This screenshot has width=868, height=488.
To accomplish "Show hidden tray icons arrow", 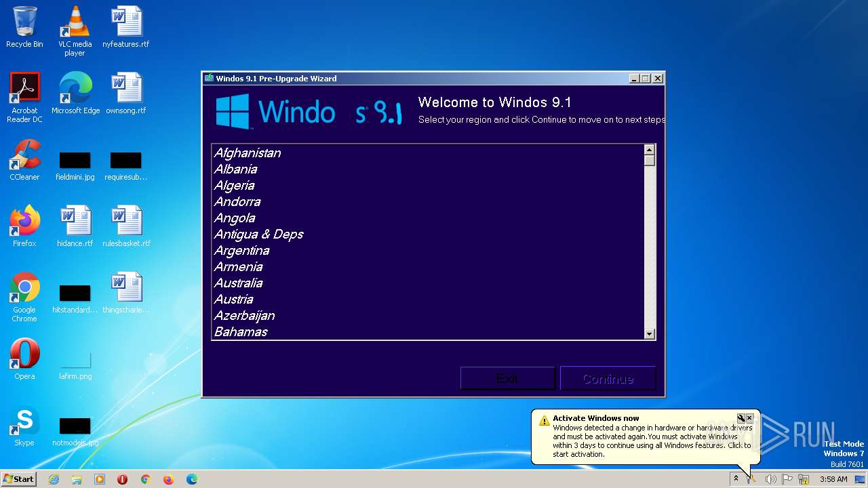I will pos(736,479).
